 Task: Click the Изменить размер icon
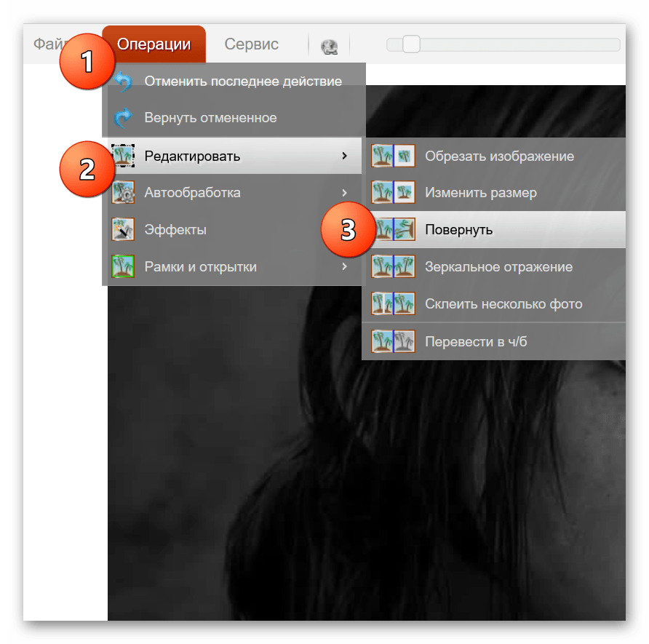[x=393, y=192]
